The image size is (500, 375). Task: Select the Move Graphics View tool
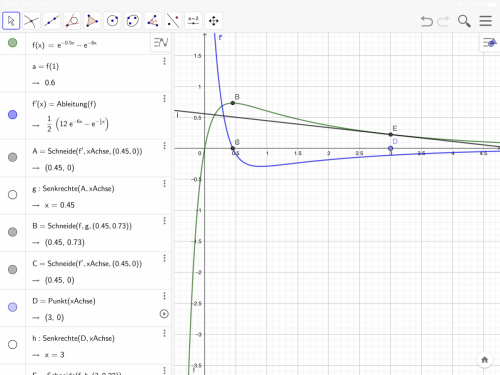coord(214,21)
